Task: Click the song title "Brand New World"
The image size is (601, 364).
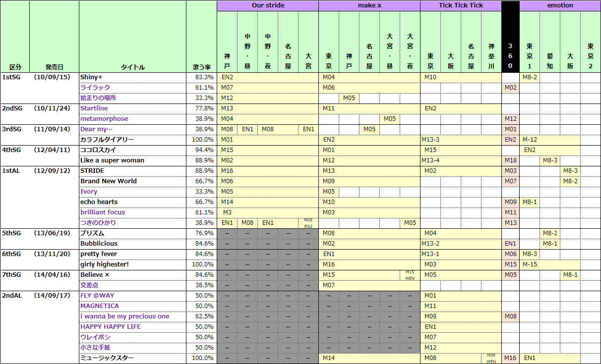Action: coord(109,181)
